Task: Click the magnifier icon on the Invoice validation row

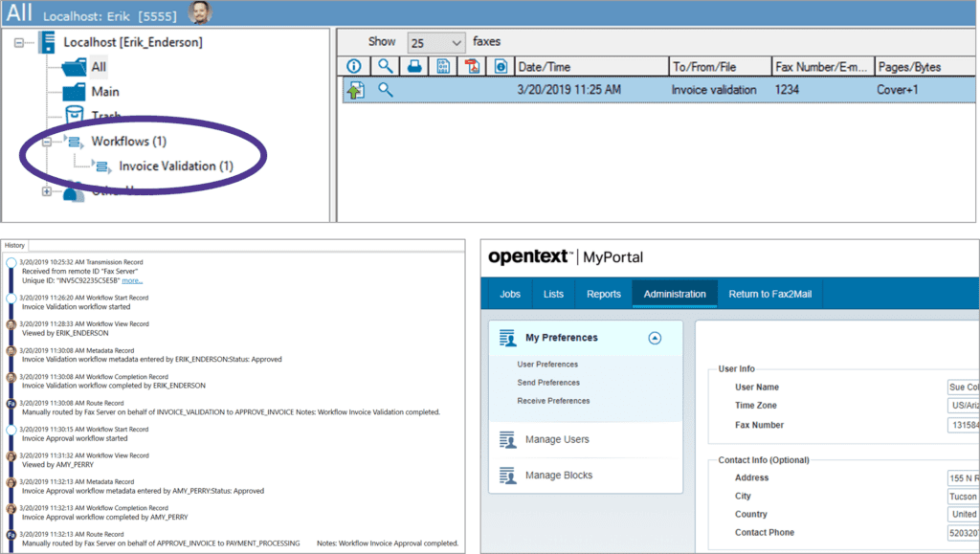Action: click(x=385, y=89)
